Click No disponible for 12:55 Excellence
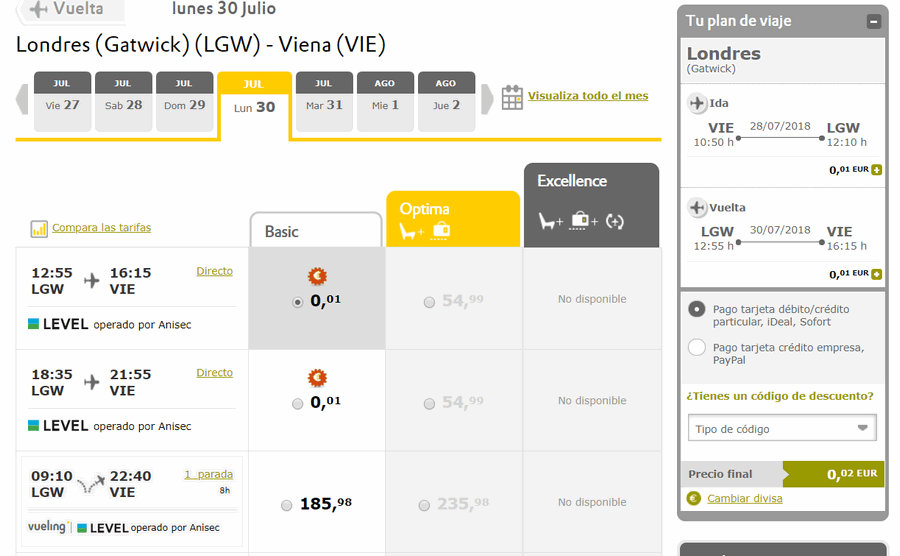Viewport: 900px width, 556px height. pos(592,299)
